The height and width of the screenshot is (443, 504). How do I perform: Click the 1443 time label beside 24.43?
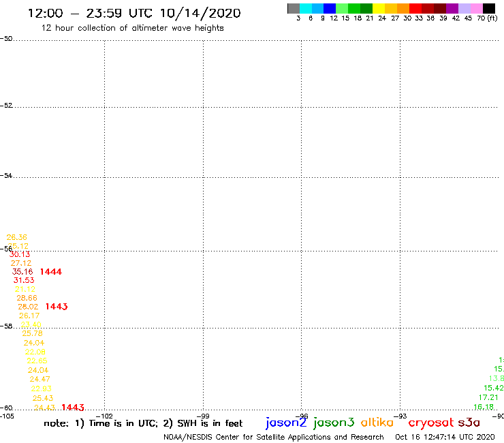73,408
